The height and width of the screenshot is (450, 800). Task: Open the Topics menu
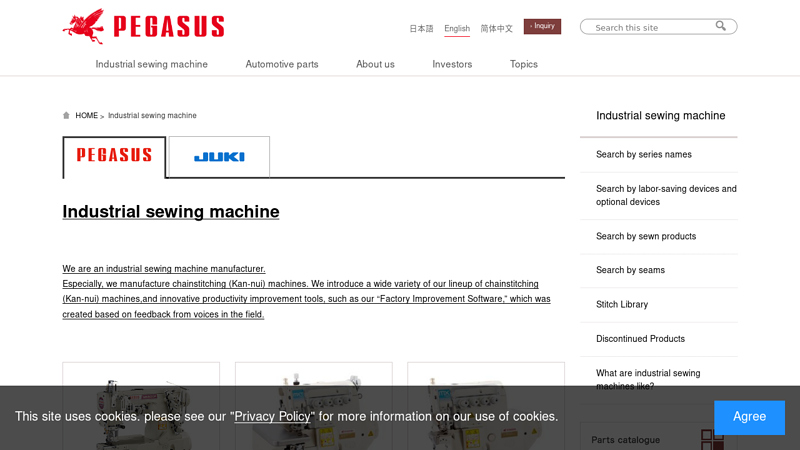tap(524, 64)
